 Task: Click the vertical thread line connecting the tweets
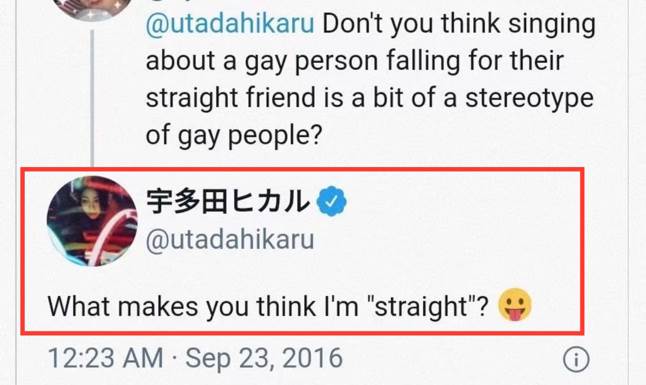coord(92,98)
